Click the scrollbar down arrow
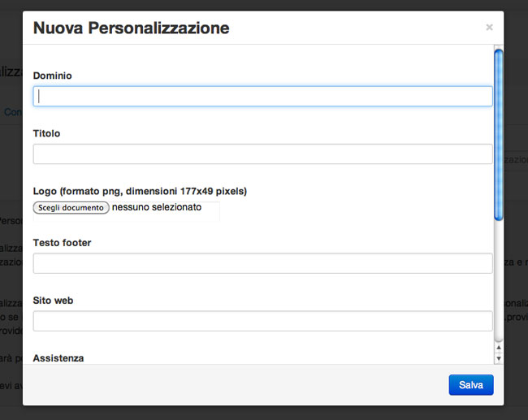The image size is (528, 420). 499,357
